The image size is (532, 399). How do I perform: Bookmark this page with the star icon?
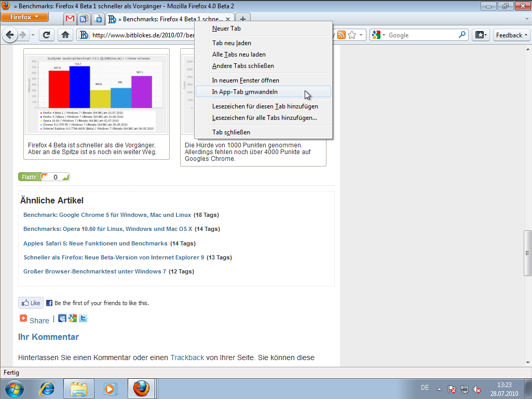pyautogui.click(x=352, y=35)
